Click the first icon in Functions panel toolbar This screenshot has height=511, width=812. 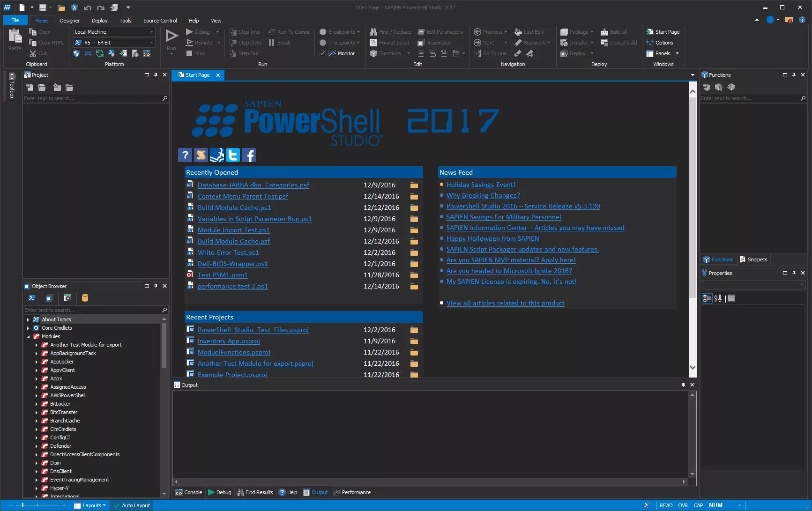(707, 87)
